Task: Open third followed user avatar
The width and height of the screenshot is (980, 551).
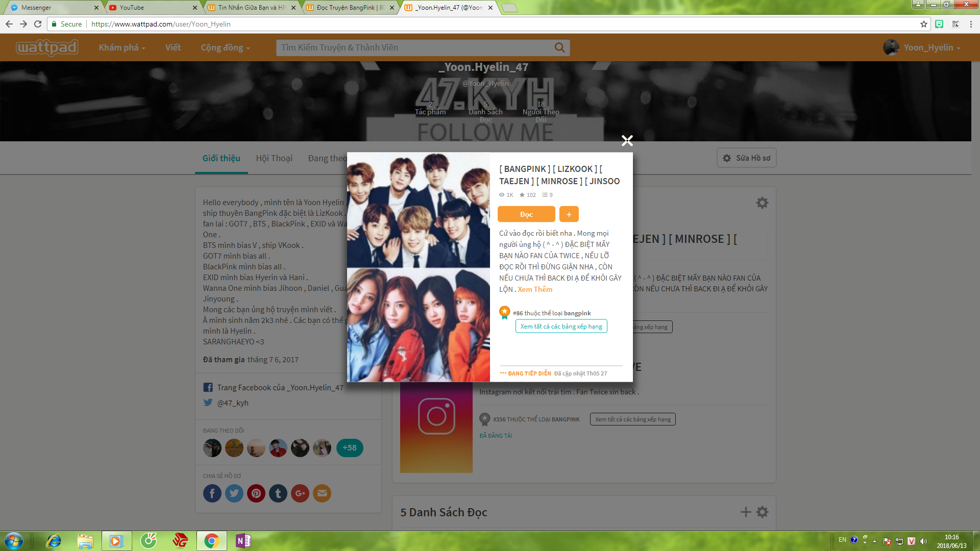Action: (x=256, y=448)
